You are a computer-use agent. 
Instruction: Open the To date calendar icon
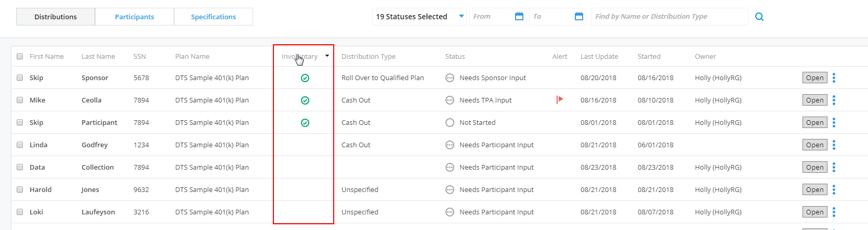[578, 16]
